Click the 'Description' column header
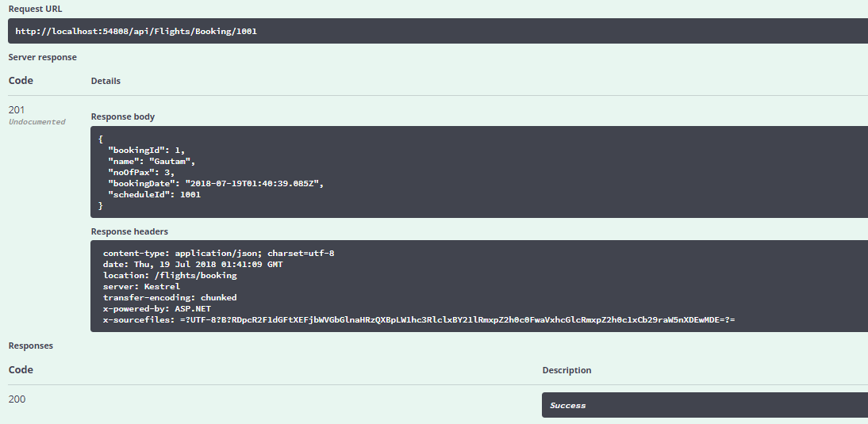 point(567,370)
